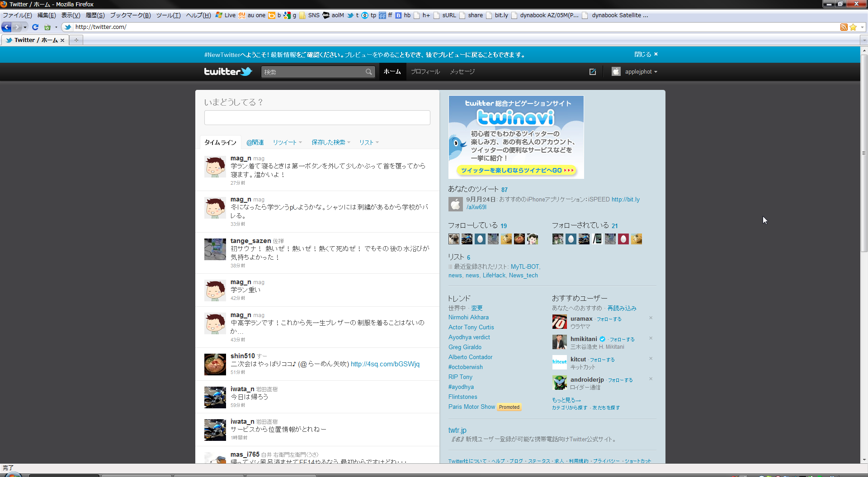The image size is (868, 477).
Task: Expand the 保存した検索 dropdown tab
Action: coord(331,142)
